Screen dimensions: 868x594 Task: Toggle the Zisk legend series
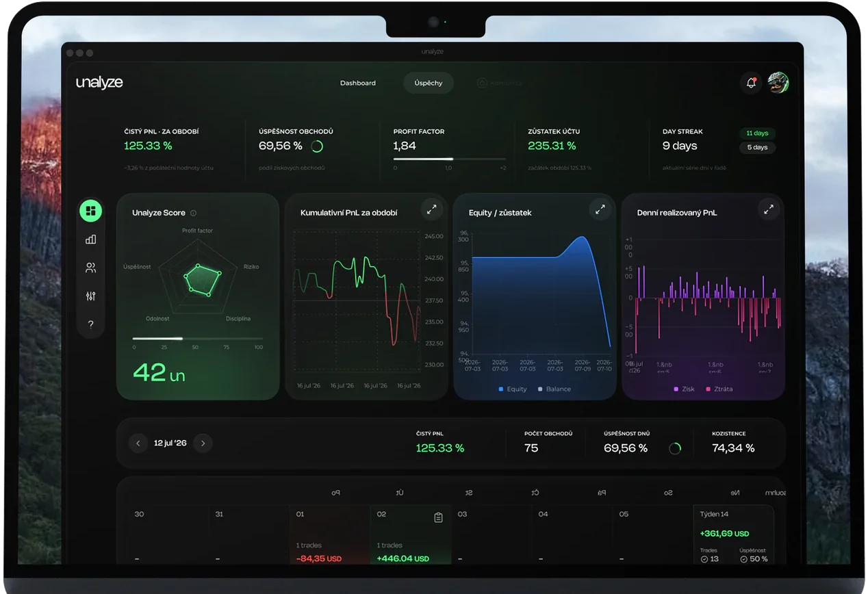(685, 389)
